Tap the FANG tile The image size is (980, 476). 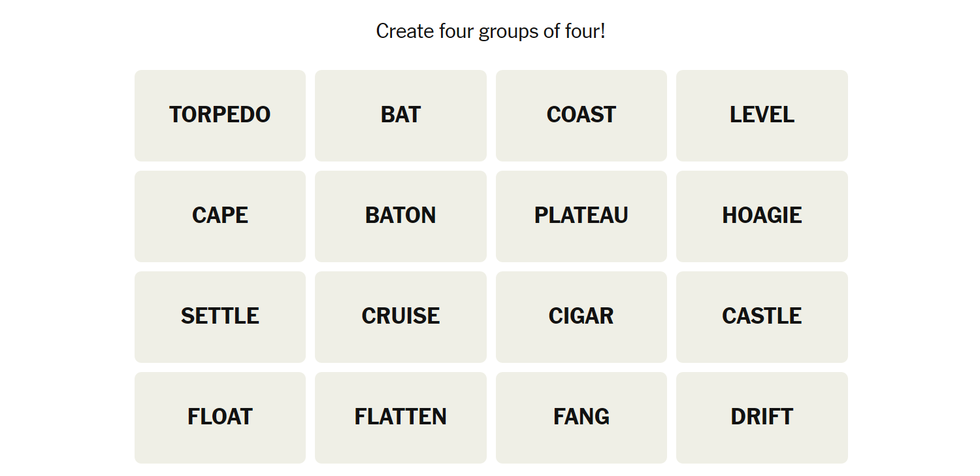click(581, 417)
